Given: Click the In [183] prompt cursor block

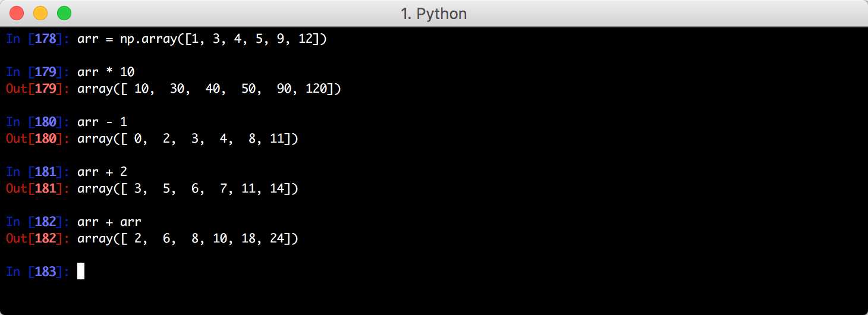Looking at the screenshot, I should point(81,272).
